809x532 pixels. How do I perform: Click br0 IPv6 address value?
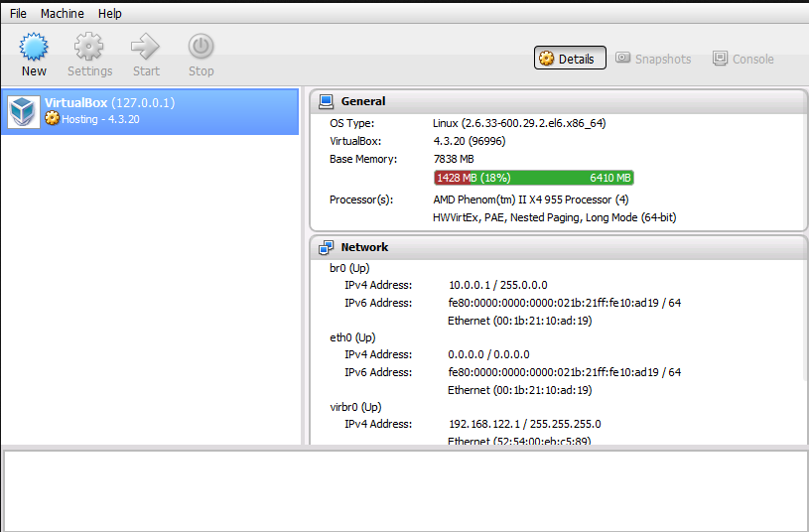(x=565, y=303)
